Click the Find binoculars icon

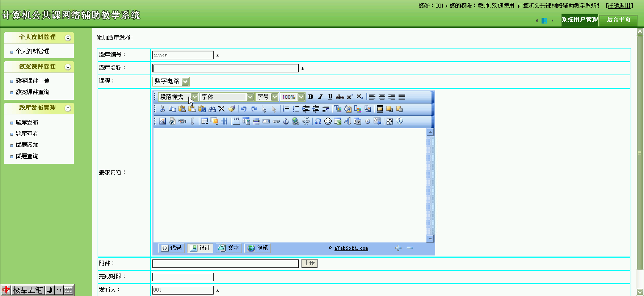click(212, 109)
